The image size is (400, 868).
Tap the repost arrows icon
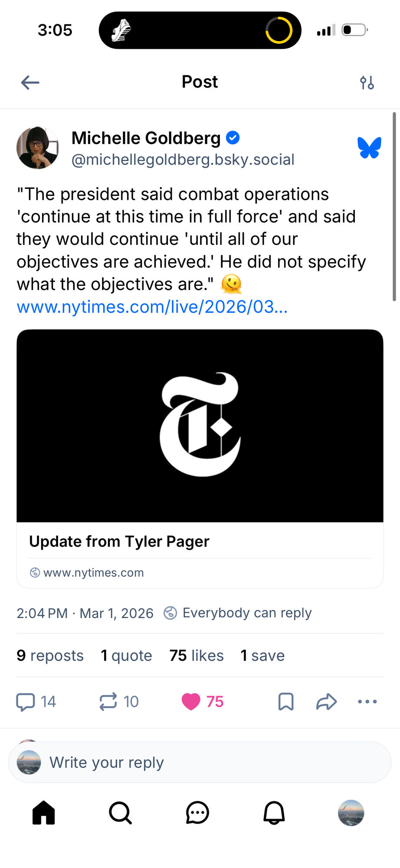108,702
